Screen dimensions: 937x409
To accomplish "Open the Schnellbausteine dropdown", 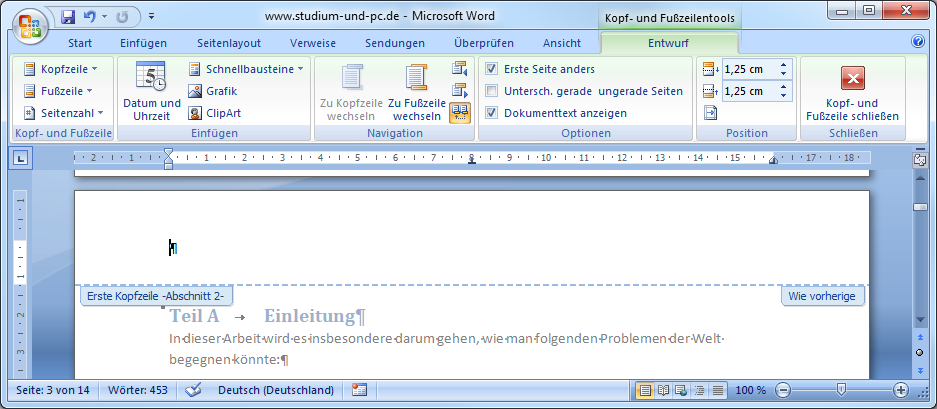I will [246, 69].
